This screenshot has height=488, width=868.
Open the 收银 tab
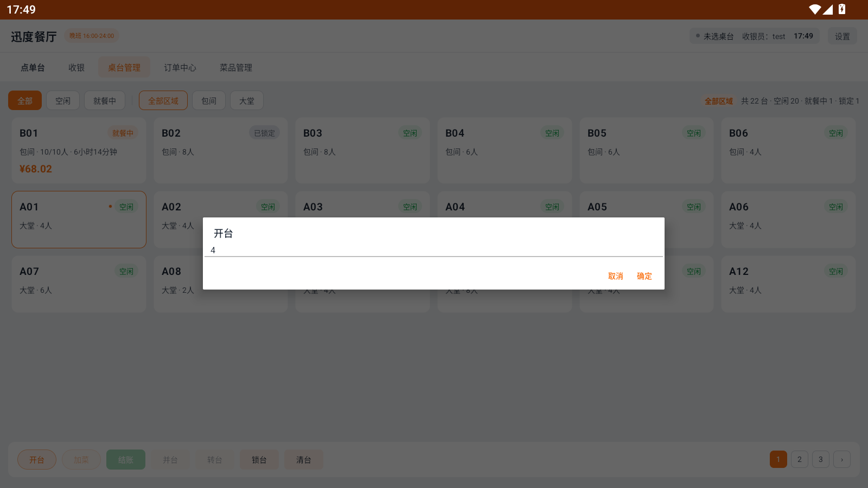(x=76, y=68)
